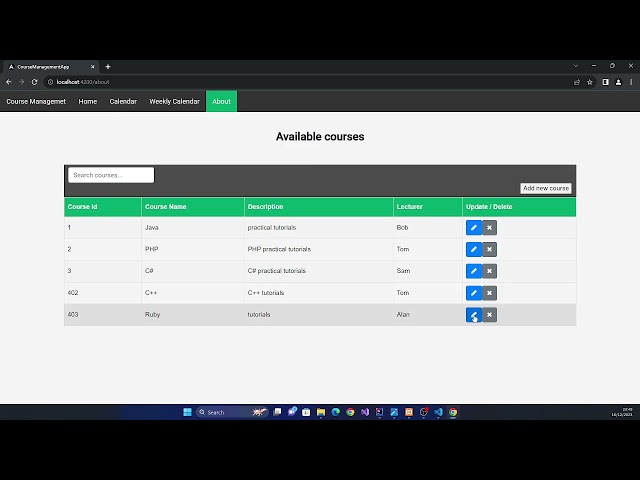Open a new browser tab with the plus icon
The width and height of the screenshot is (640, 480).
[x=108, y=67]
